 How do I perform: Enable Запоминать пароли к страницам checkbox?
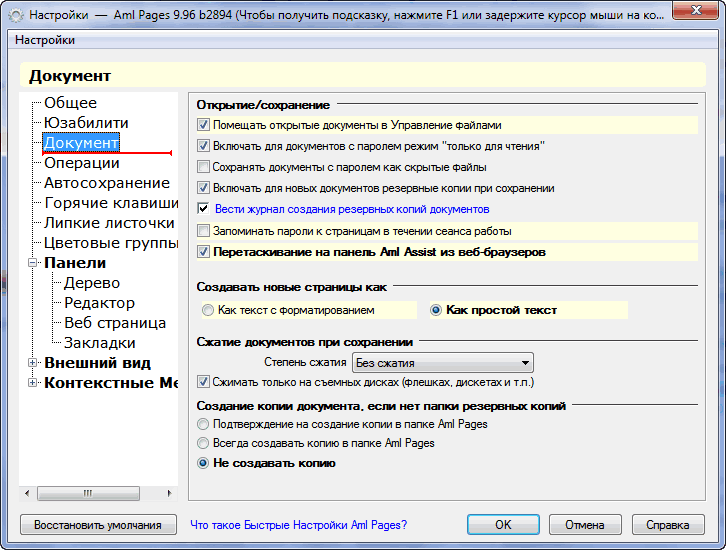pos(203,231)
